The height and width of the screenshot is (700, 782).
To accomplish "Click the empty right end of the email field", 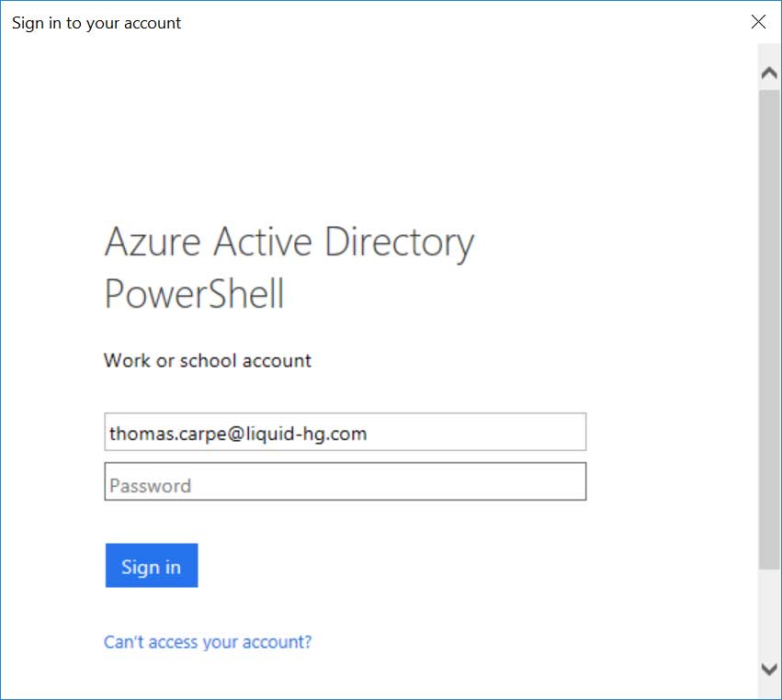I will point(515,433).
